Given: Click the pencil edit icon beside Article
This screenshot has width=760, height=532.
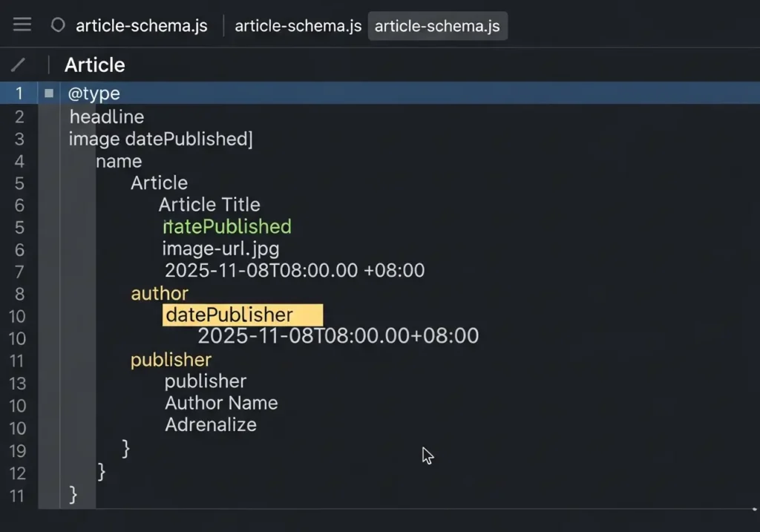Looking at the screenshot, I should coord(18,65).
